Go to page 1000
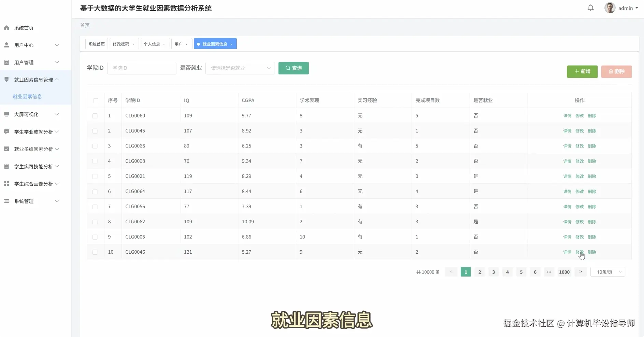644x337 pixels. tap(564, 272)
